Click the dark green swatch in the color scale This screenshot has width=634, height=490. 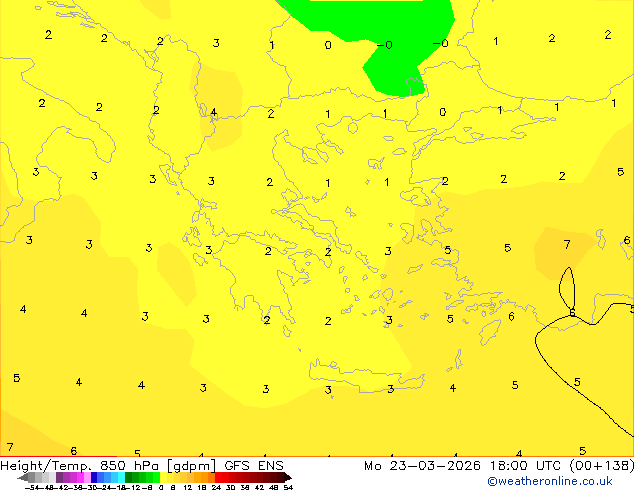[129, 477]
